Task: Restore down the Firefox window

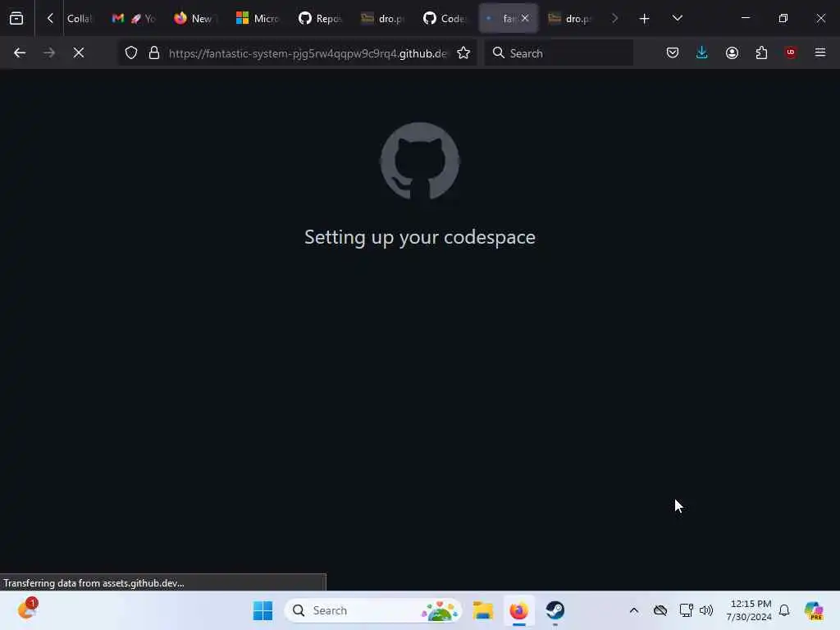Action: point(783,18)
